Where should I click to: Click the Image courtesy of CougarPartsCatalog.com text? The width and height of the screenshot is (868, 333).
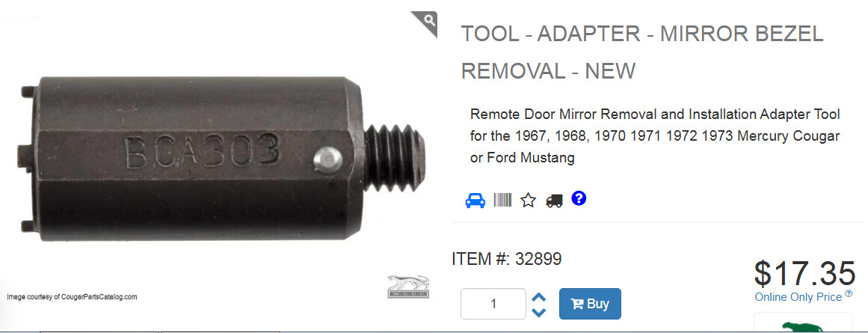point(72,297)
